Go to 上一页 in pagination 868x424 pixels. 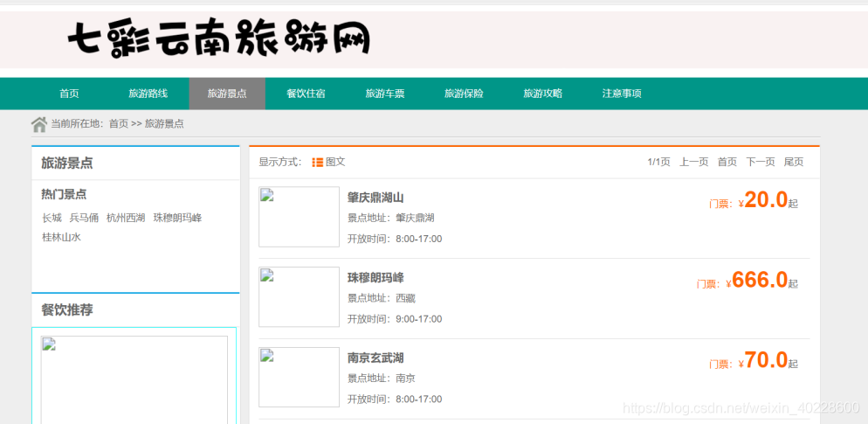point(694,162)
